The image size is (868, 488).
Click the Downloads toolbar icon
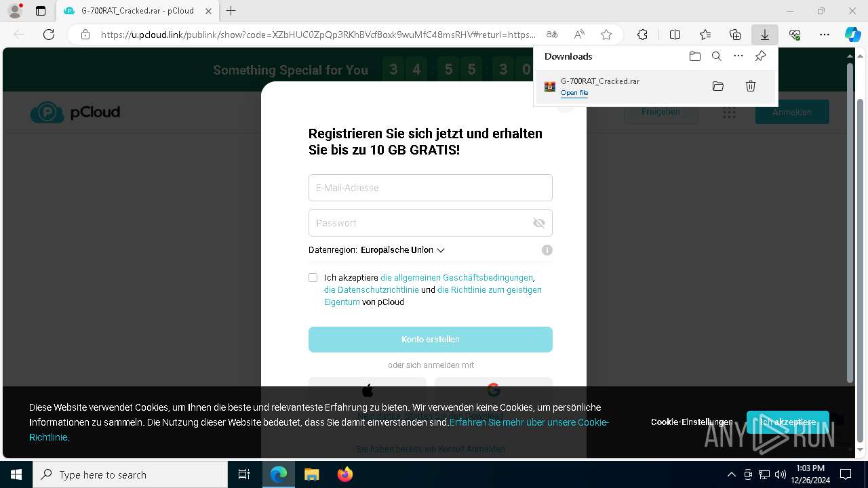[764, 35]
